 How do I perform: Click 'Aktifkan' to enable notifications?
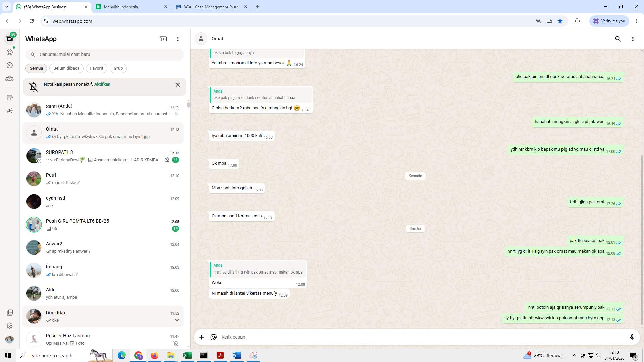click(x=102, y=84)
